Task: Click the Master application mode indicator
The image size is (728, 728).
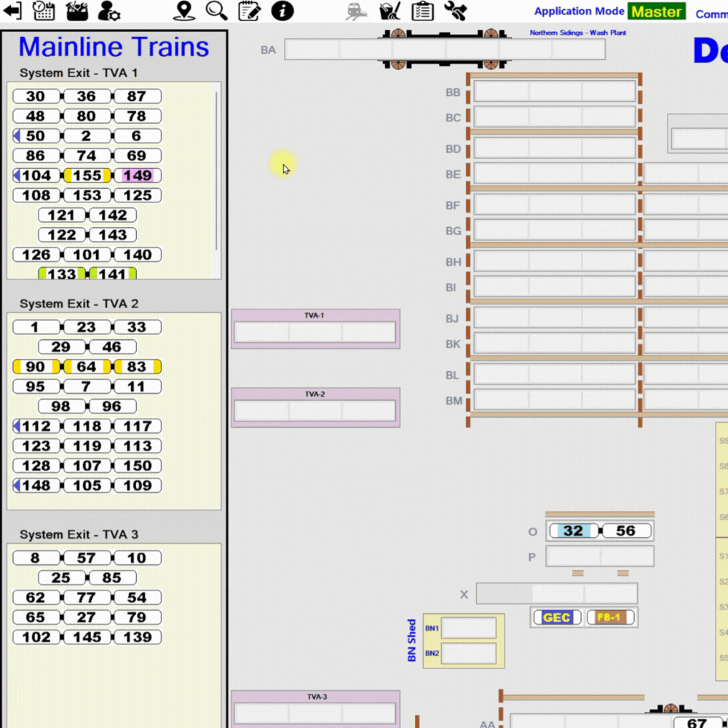Action: pos(656,12)
